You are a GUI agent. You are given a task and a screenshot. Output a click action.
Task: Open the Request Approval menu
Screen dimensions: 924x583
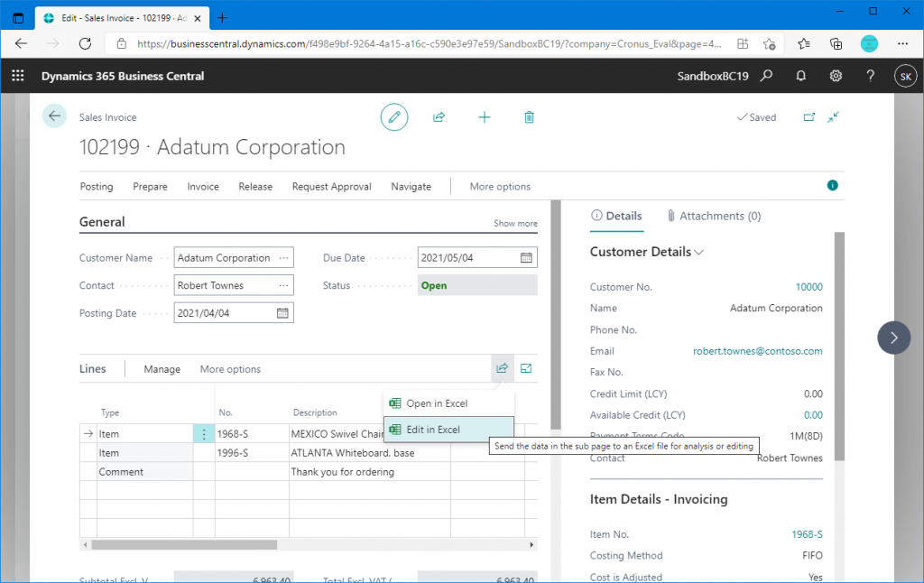pos(332,186)
